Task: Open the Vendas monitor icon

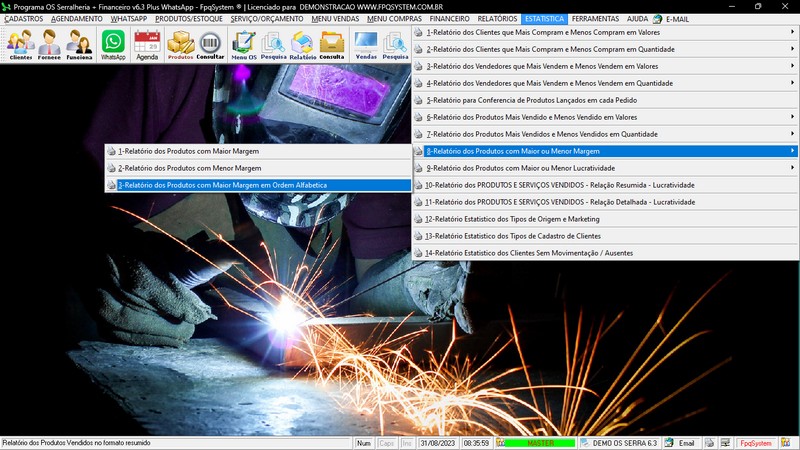Action: click(x=366, y=45)
